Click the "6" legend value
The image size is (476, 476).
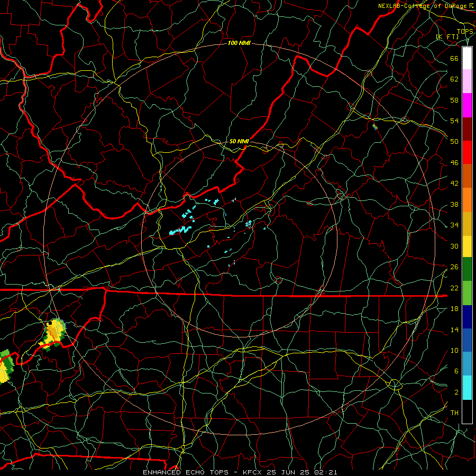(x=456, y=371)
